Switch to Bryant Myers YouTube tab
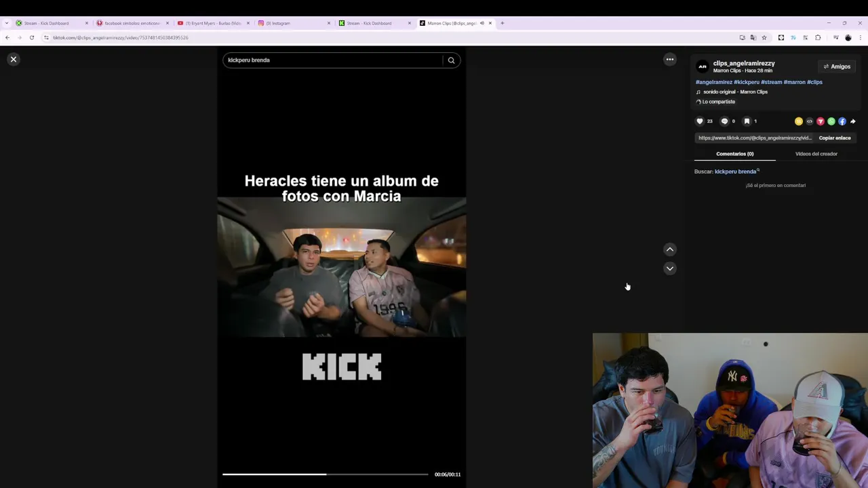Viewport: 868px width, 488px height. point(213,23)
